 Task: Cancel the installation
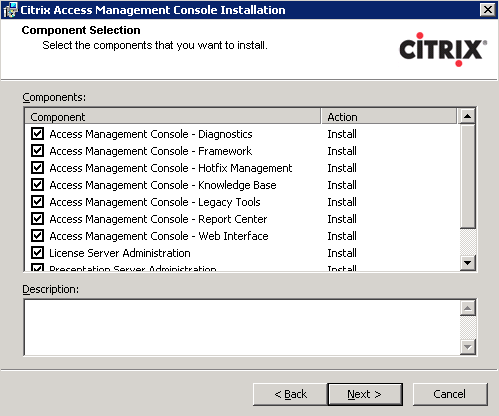[x=450, y=394]
